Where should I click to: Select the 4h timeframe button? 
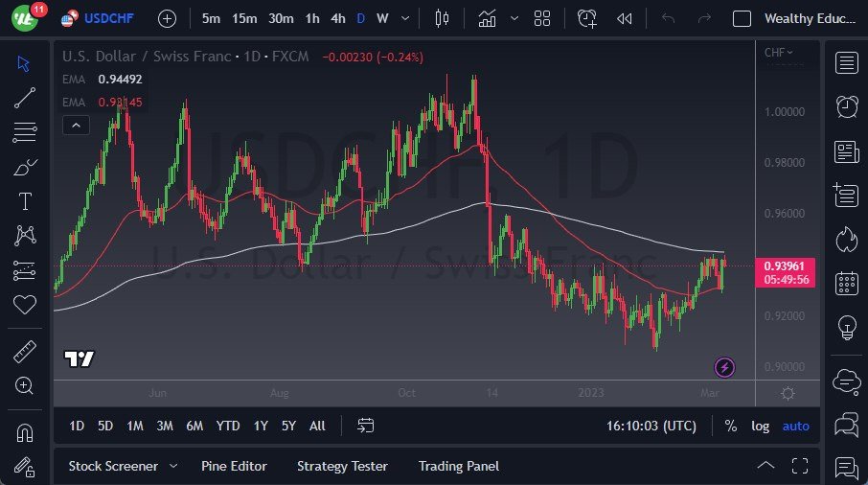click(x=337, y=18)
